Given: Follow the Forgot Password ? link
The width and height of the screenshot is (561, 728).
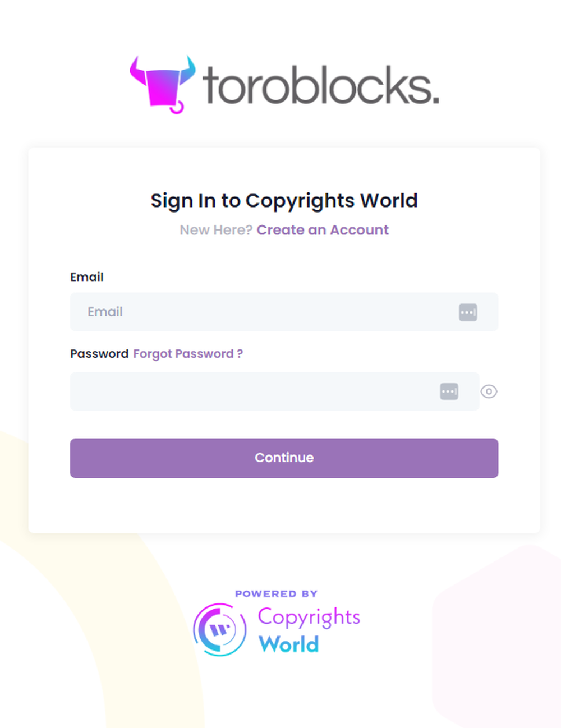Looking at the screenshot, I should 188,354.
